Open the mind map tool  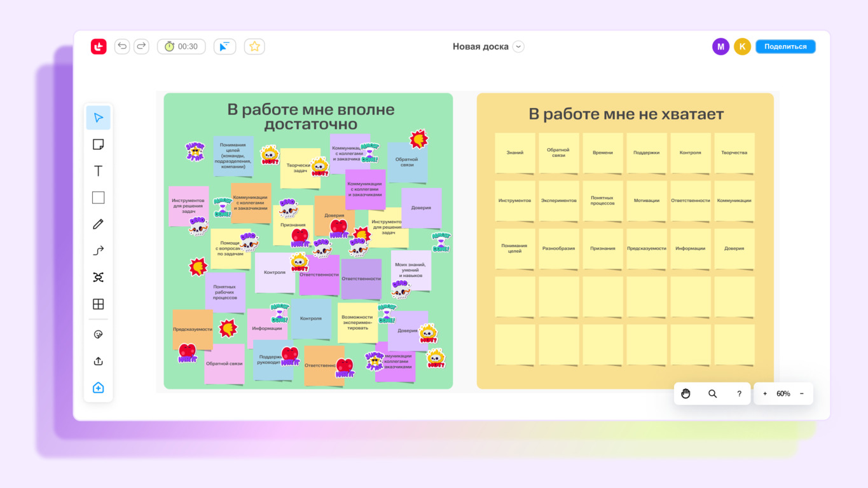click(98, 278)
